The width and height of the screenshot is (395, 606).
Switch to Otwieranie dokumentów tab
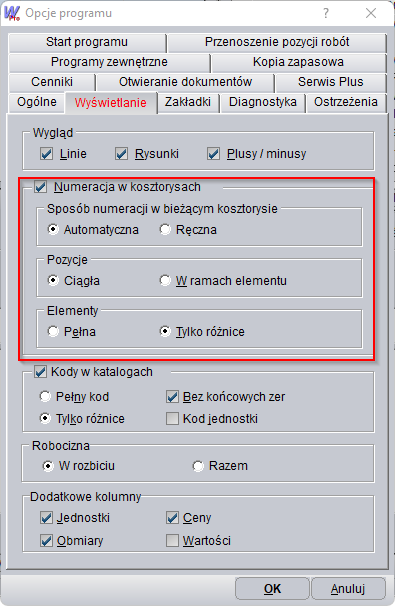pyautogui.click(x=186, y=82)
